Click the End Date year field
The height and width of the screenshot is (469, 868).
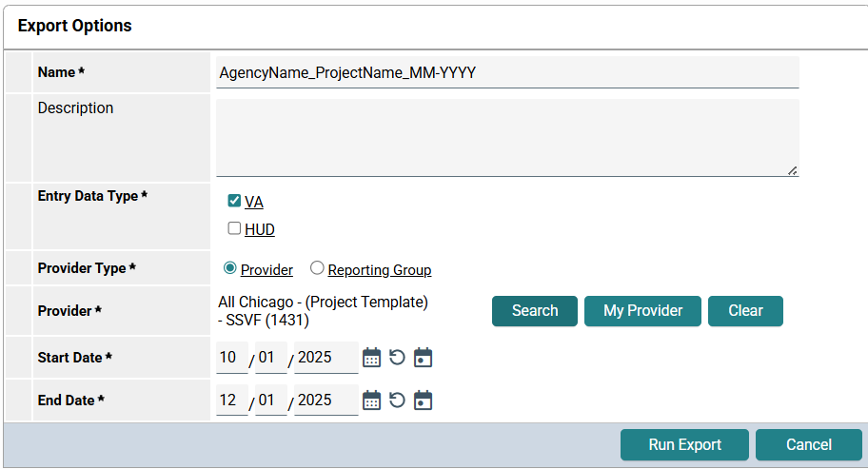point(325,401)
